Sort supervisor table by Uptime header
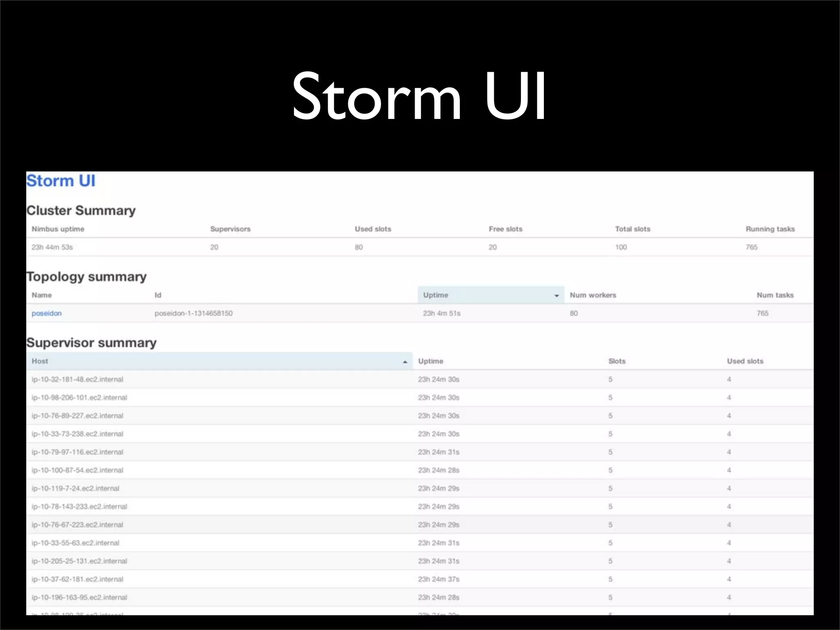Image resolution: width=840 pixels, height=630 pixels. pyautogui.click(x=431, y=361)
